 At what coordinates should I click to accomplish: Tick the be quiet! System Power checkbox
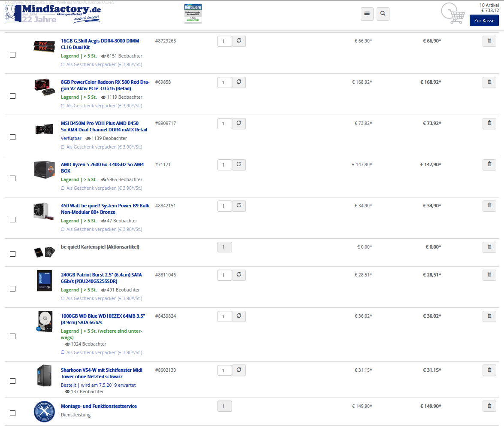click(12, 219)
